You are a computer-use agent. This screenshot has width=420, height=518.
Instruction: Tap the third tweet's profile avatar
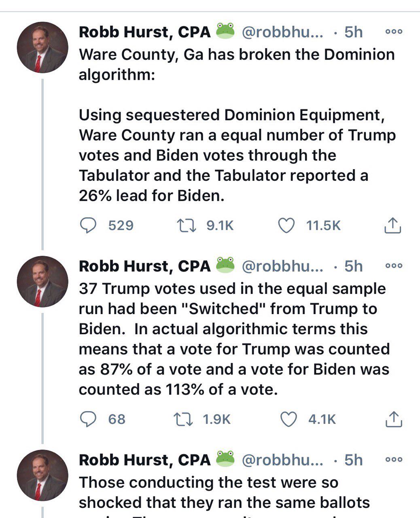pos(42,475)
